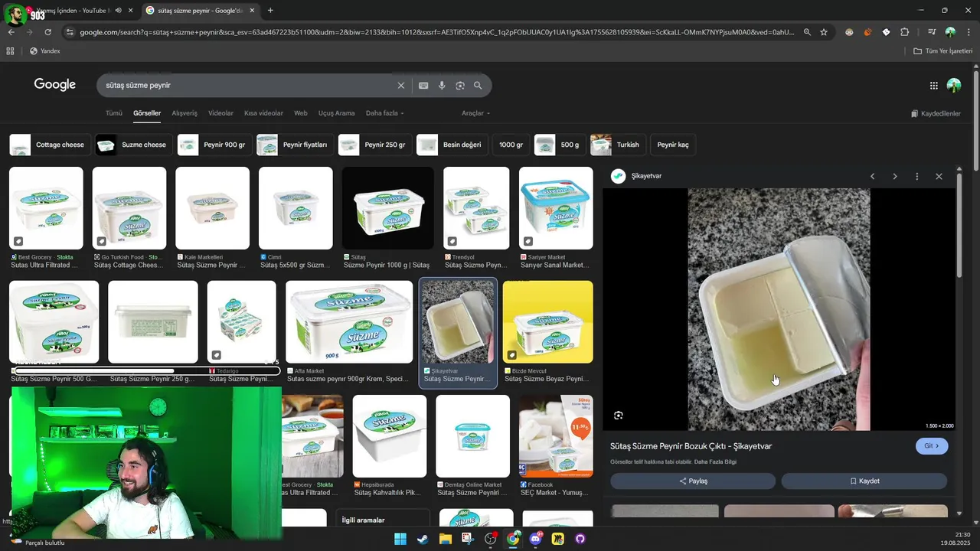This screenshot has height=551, width=980.
Task: Open the Windows Start menu
Action: [x=400, y=539]
